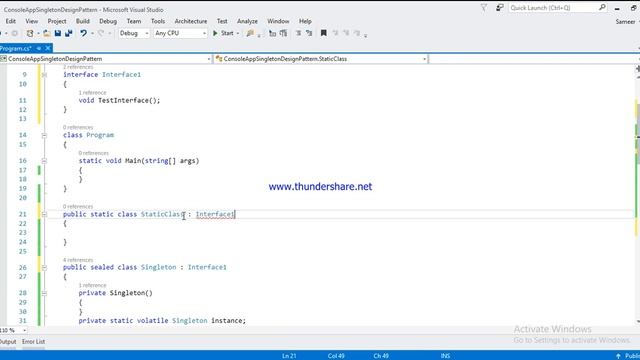Click the Publish arrow in status bar

[618, 356]
